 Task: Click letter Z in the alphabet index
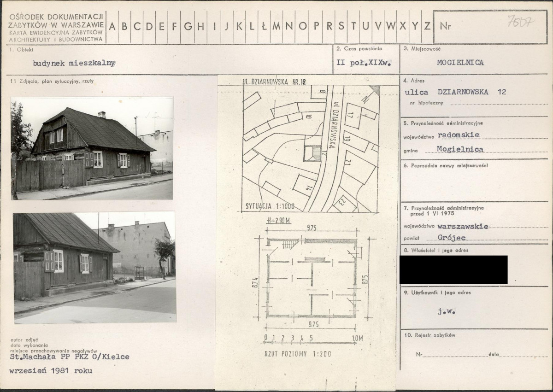(x=427, y=26)
